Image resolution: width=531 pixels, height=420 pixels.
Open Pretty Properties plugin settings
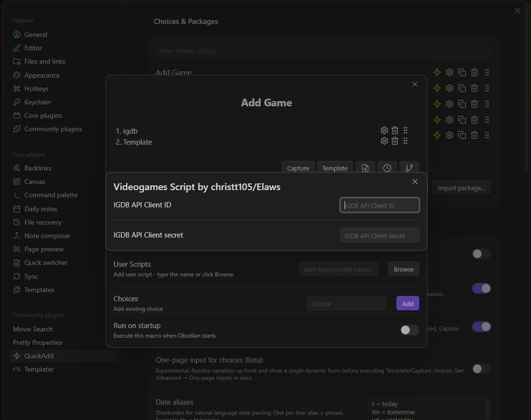(x=37, y=342)
